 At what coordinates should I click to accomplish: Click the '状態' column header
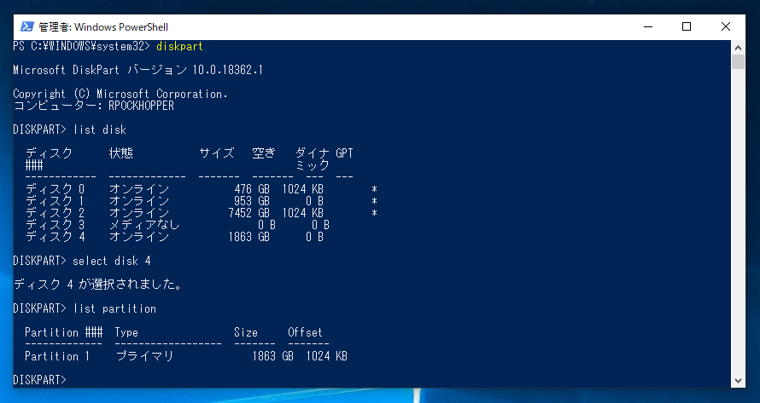coord(121,153)
